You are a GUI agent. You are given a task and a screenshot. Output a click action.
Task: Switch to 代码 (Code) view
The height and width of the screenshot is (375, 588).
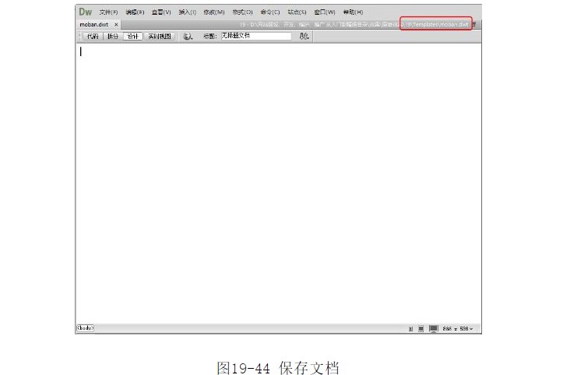[93, 36]
